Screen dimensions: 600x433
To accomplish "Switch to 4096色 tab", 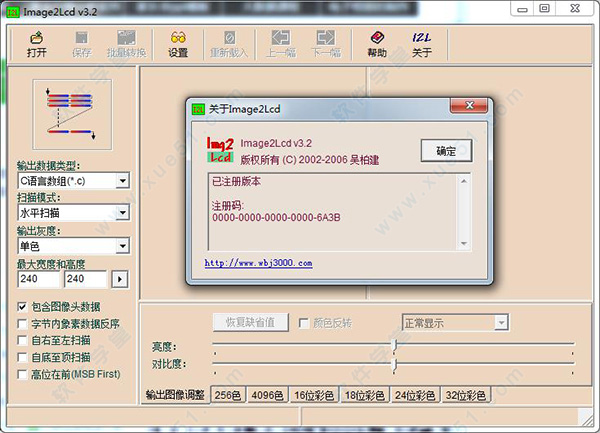I will point(267,395).
